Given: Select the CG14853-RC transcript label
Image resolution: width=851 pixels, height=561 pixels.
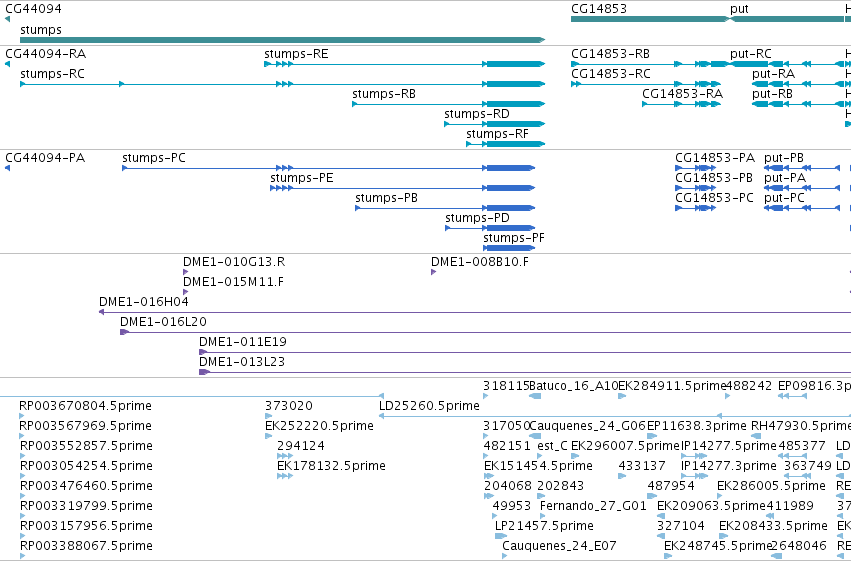Looking at the screenshot, I should click(x=611, y=74).
